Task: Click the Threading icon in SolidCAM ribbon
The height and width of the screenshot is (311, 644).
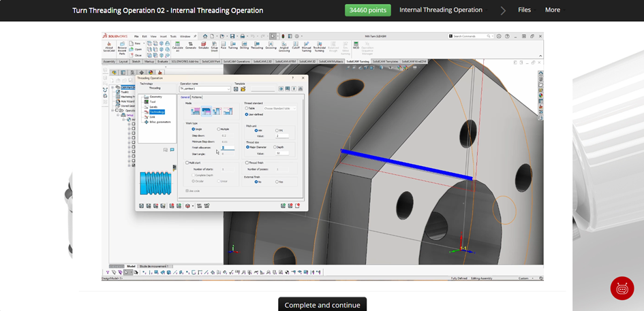Action: click(257, 45)
